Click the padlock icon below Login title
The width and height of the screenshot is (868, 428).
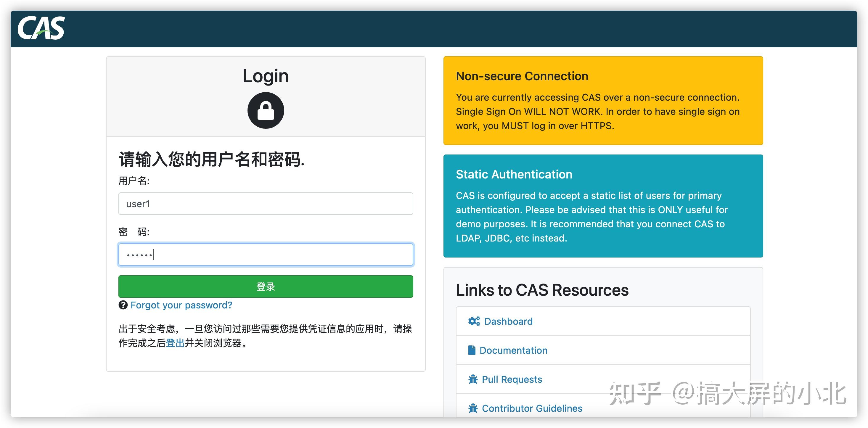coord(266,110)
